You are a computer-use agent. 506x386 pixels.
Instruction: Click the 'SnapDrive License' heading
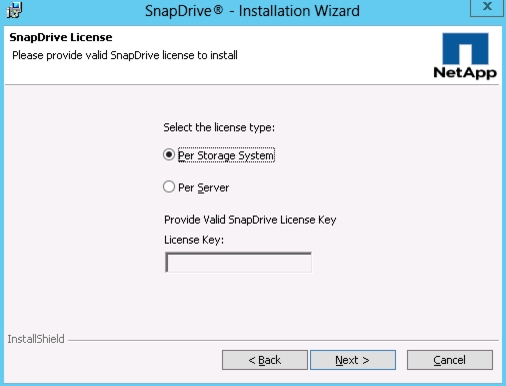(x=61, y=37)
